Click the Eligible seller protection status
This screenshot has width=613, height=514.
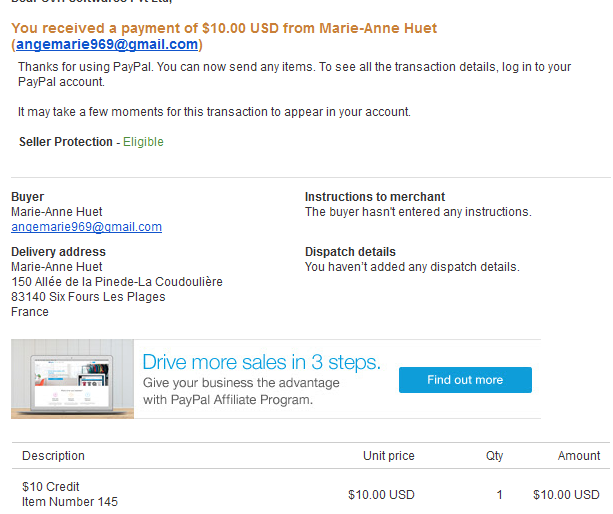(x=143, y=142)
